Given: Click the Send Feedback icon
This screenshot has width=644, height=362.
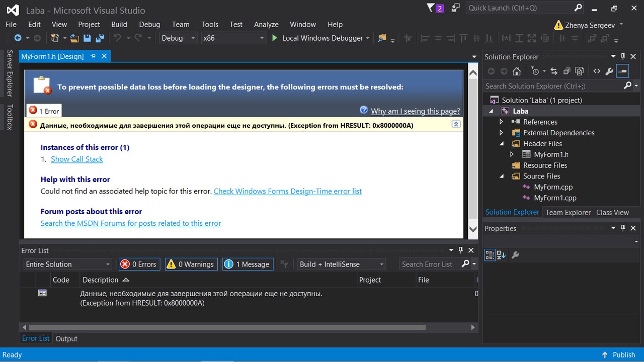Looking at the screenshot, I should pos(456,8).
